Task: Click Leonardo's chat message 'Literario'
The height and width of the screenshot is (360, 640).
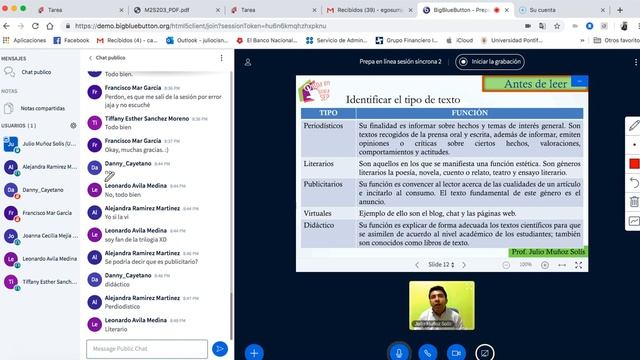Action: tap(116, 329)
